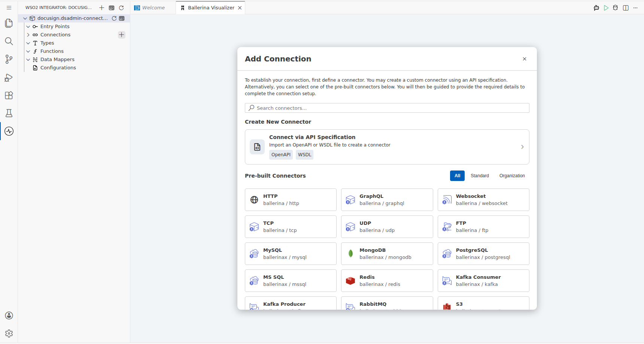Click the refresh icon in WSO2 Integrator header
This screenshot has width=644, height=344.
coord(121,7)
